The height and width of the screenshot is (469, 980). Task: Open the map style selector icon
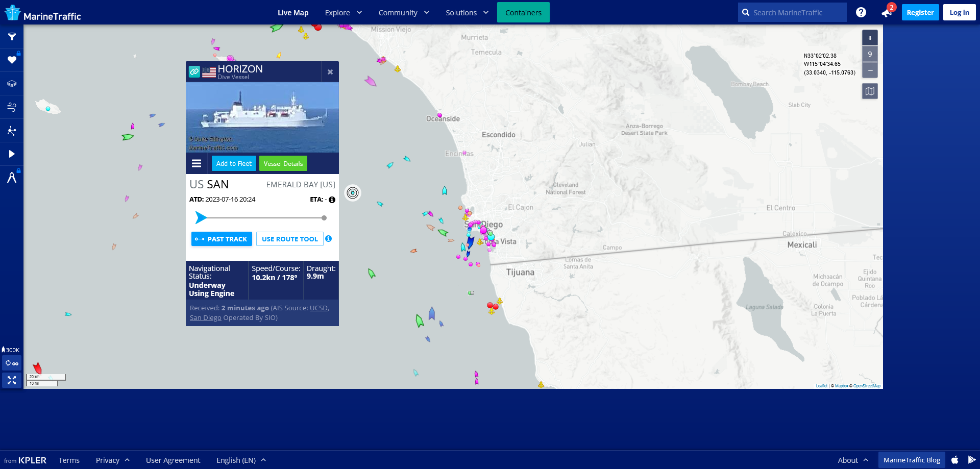pos(870,91)
